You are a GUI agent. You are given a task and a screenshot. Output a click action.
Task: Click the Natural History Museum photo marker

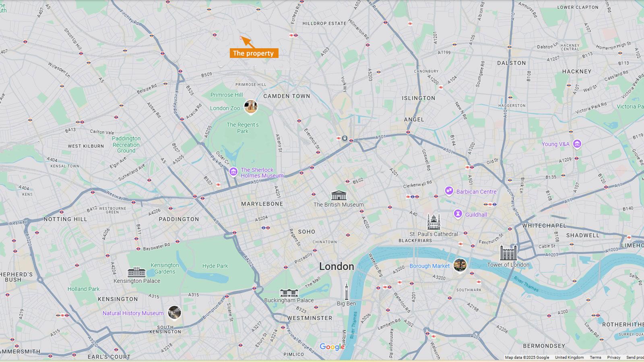point(174,313)
